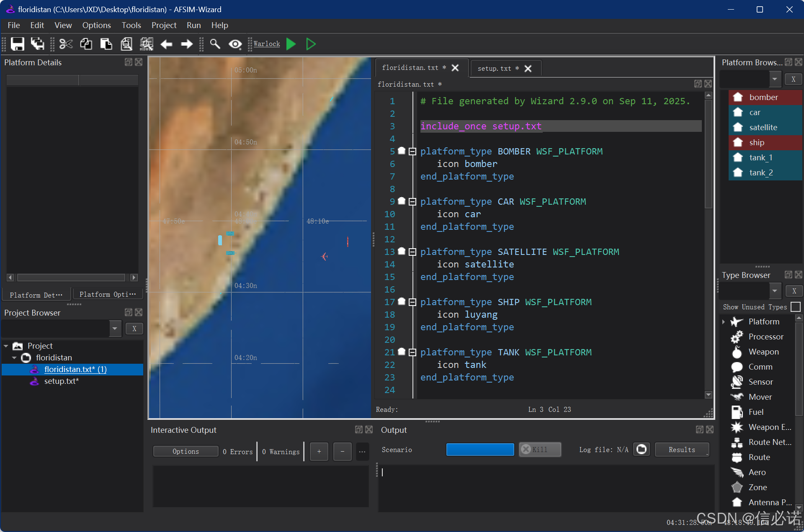Open the Project Browser filter dropdown
The height and width of the screenshot is (532, 804).
pos(115,329)
